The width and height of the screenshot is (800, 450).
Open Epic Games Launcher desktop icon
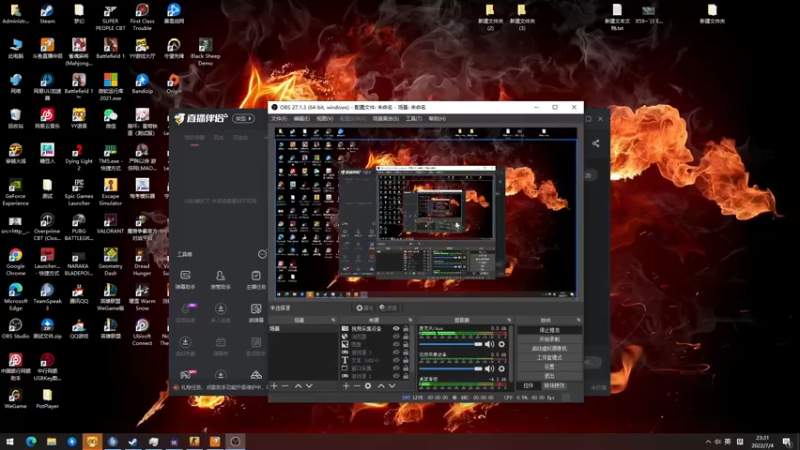tap(79, 192)
